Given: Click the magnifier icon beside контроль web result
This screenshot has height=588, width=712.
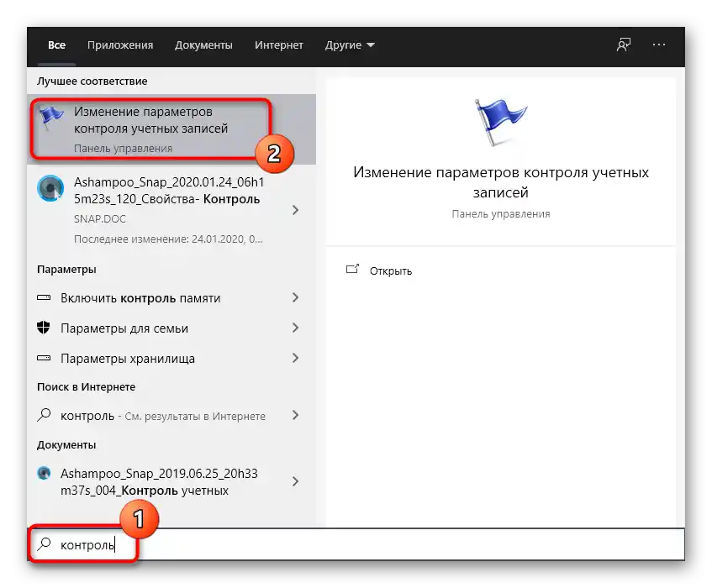Looking at the screenshot, I should tap(44, 415).
